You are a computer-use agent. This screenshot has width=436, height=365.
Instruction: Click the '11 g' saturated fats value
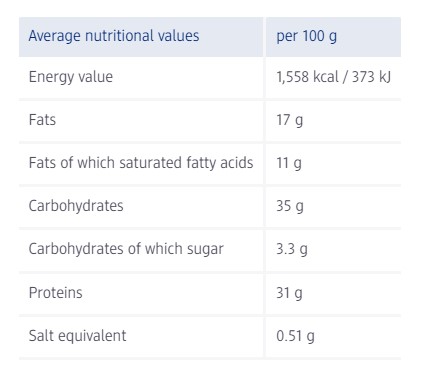click(289, 163)
